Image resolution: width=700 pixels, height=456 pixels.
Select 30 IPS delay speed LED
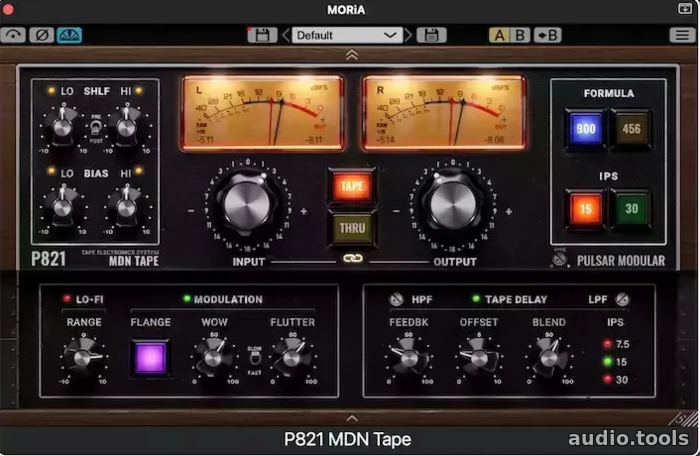pos(607,380)
